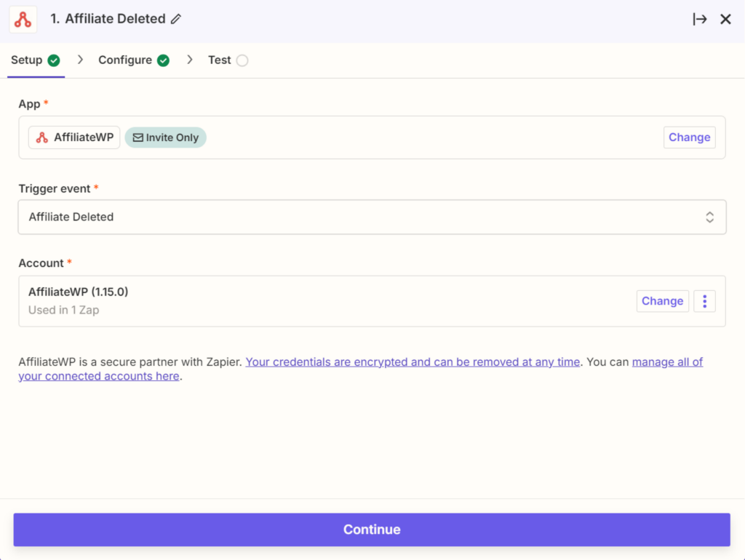Open the Trigger event dropdown
Screen dimensions: 745x560
point(372,217)
